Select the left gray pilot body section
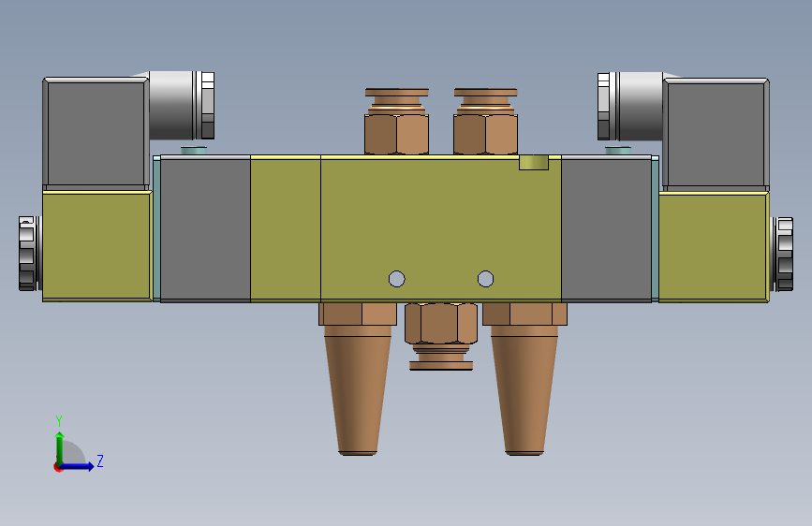The width and height of the screenshot is (812, 526). pyautogui.click(x=206, y=228)
